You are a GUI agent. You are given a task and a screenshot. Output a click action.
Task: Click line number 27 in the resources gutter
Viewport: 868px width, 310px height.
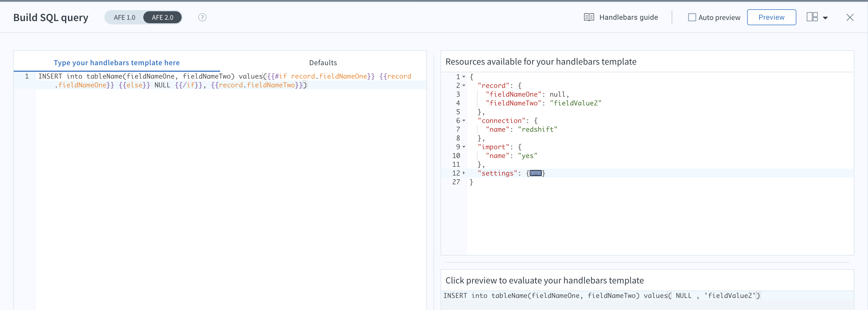coord(456,182)
